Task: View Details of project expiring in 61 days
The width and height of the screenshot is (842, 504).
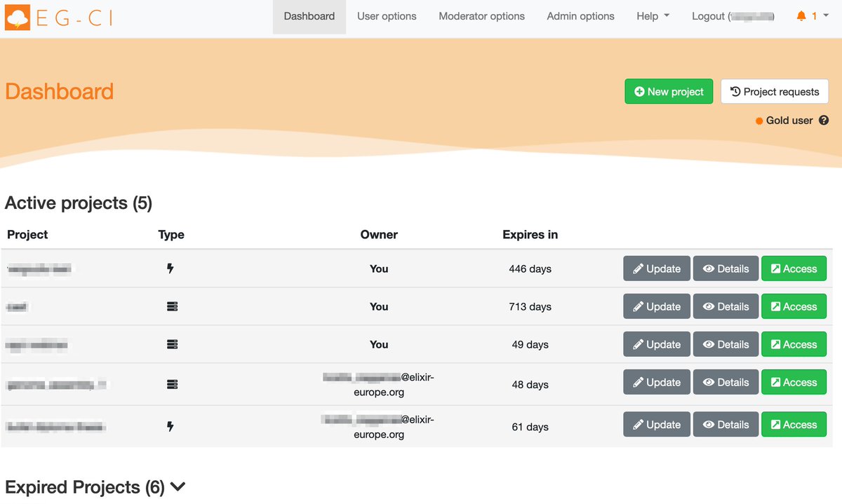Action: point(726,425)
